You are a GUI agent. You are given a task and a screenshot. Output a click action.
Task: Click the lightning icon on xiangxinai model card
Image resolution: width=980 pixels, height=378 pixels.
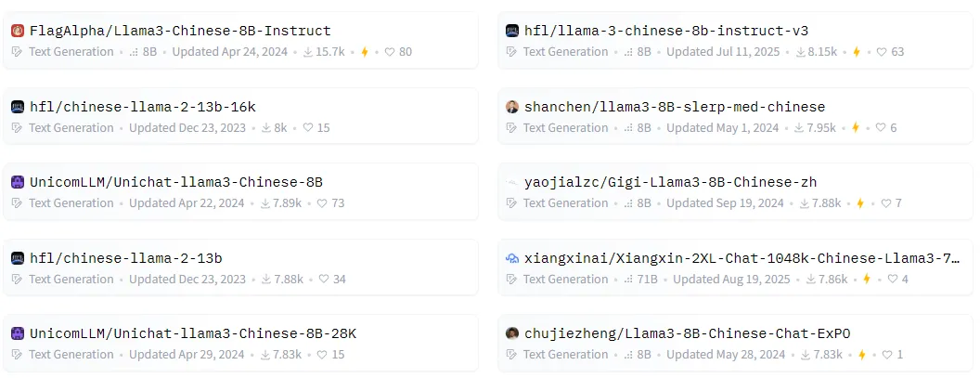(865, 280)
